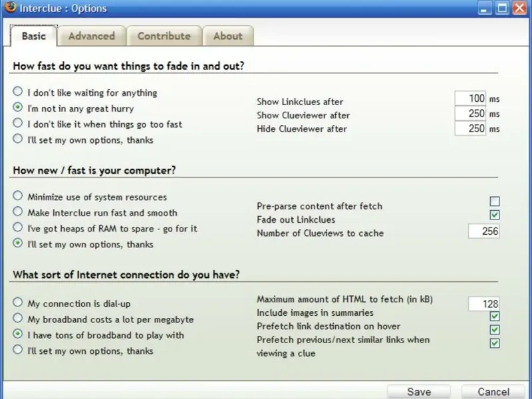Click the Cancel button
532x399 pixels.
click(x=493, y=392)
